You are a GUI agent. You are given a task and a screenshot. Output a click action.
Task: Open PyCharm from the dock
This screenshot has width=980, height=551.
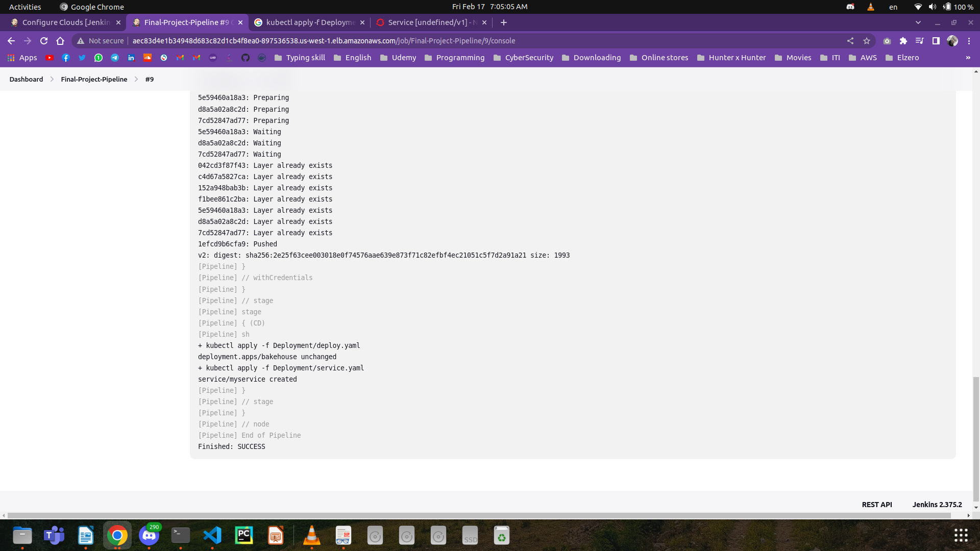[x=244, y=535]
